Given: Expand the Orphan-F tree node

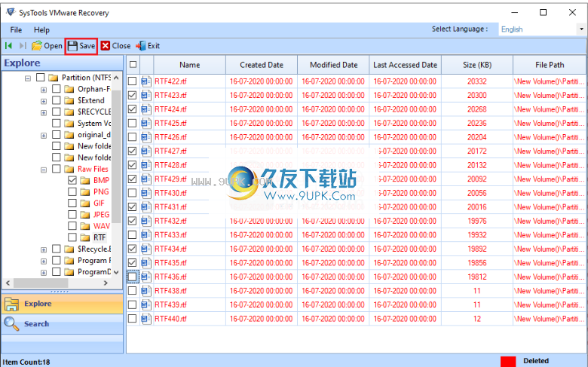Looking at the screenshot, I should click(44, 90).
